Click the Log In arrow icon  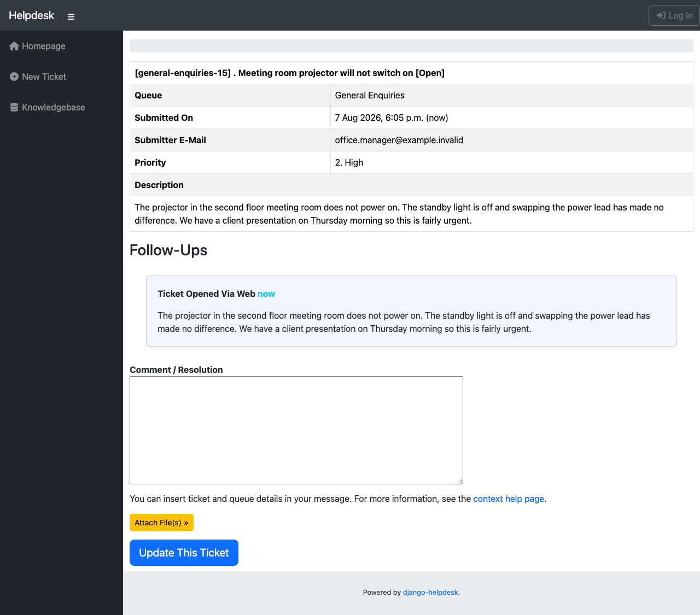pyautogui.click(x=661, y=15)
